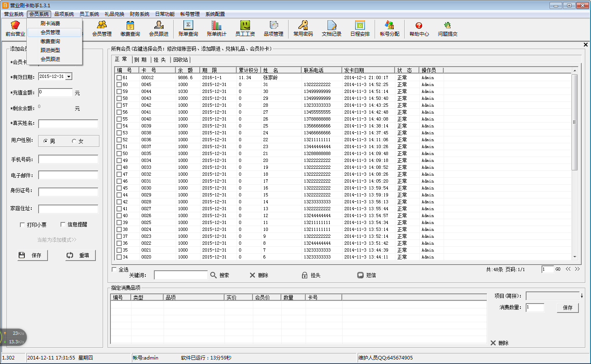
Task: Sort by the 余额 column header
Action: coord(188,70)
